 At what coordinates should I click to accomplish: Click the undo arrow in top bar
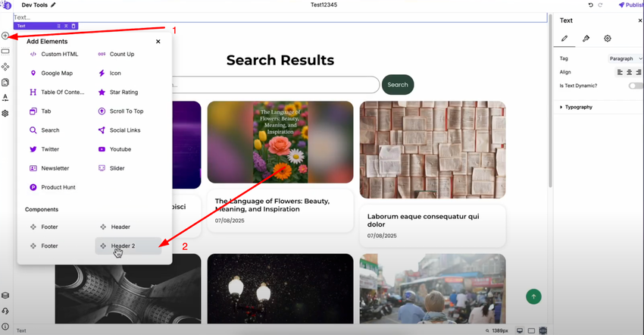[x=591, y=5]
